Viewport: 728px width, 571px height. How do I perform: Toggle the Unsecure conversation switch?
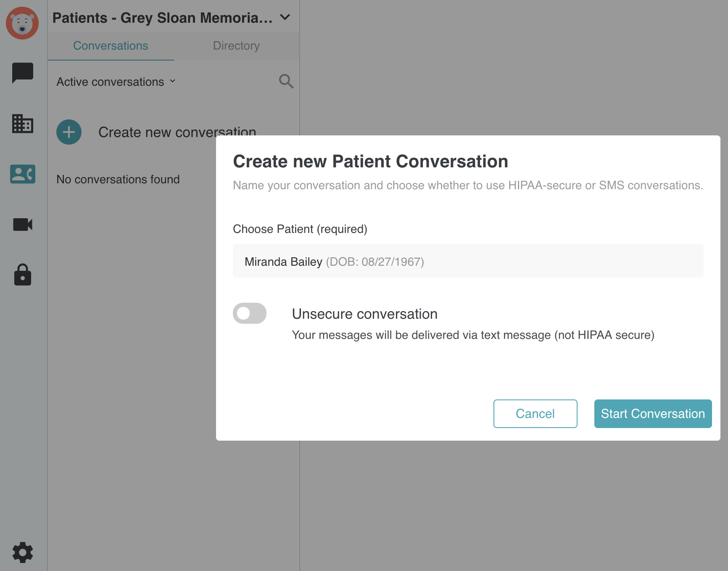(250, 313)
